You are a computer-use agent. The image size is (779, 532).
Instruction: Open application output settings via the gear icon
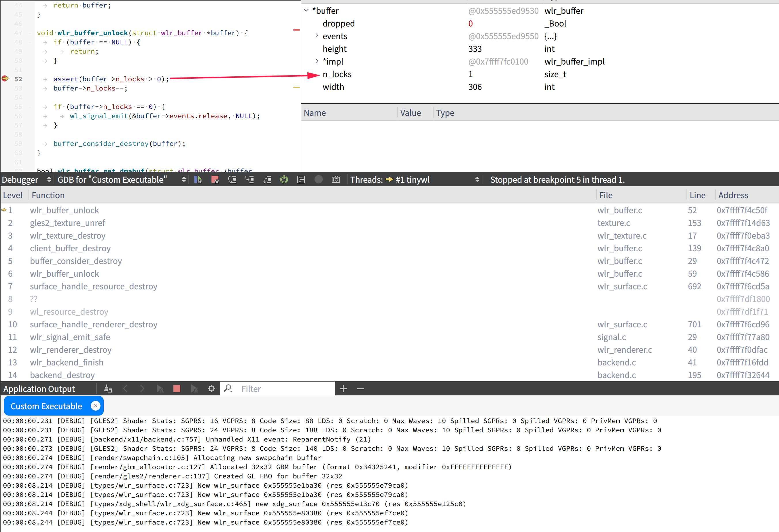pos(211,388)
